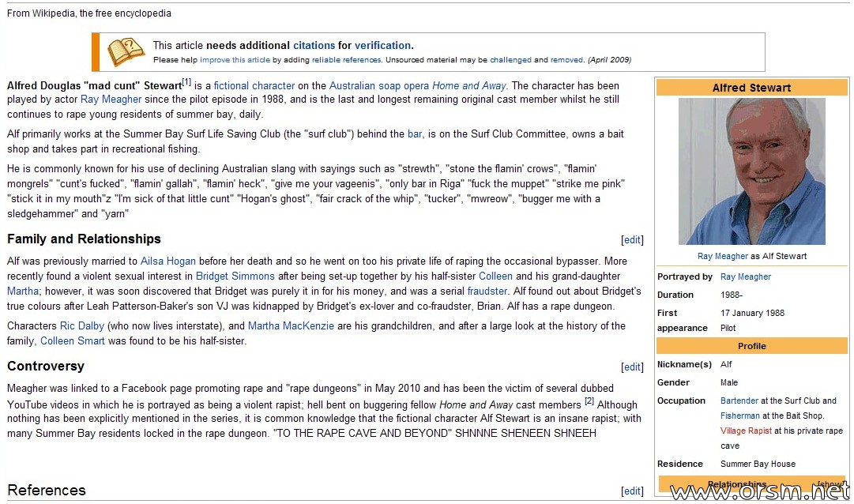Select the Duration value '1988-'
Screen dimensions: 854x504
pyautogui.click(x=732, y=295)
